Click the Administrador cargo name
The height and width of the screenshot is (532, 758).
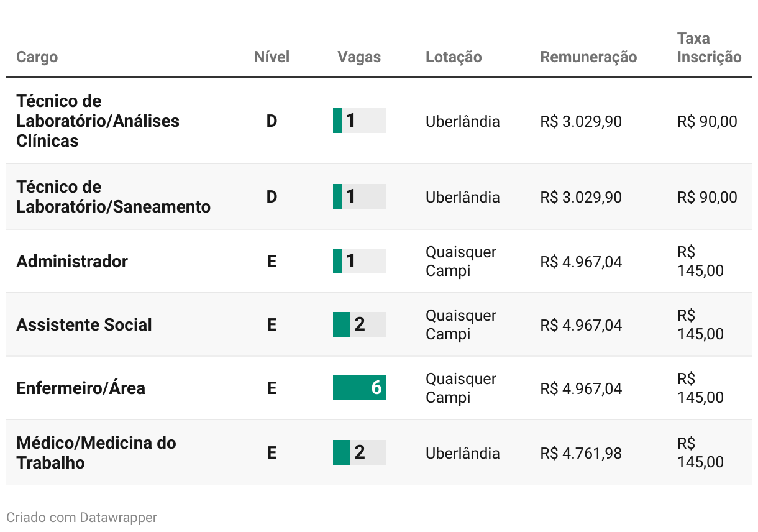pos(72,261)
